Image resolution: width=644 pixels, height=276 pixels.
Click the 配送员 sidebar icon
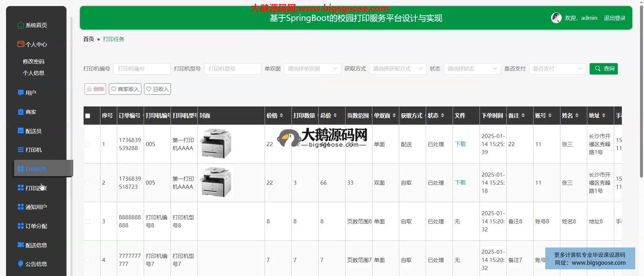(x=20, y=131)
